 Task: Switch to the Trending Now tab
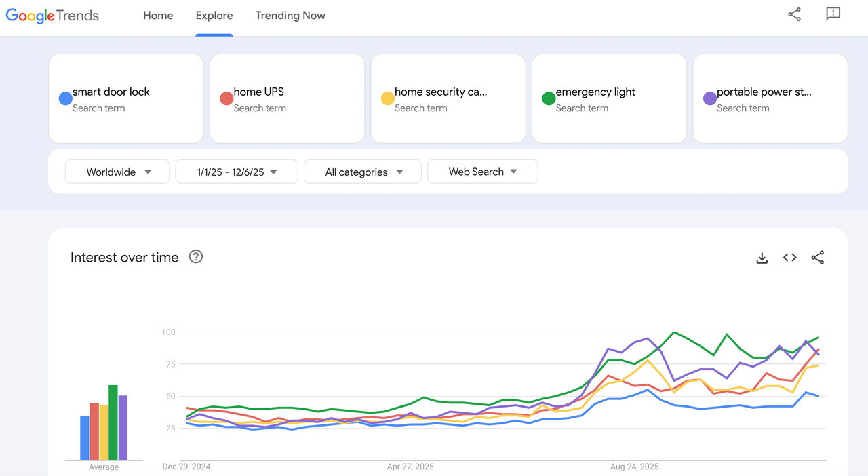point(290,15)
